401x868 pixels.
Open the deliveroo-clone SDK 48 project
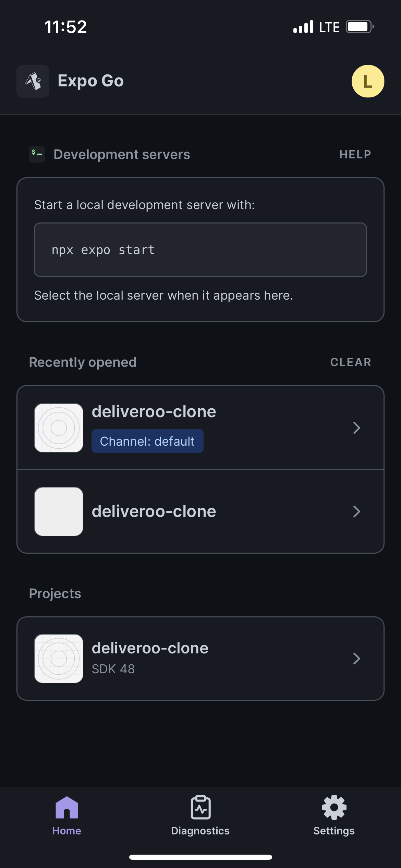coord(200,659)
